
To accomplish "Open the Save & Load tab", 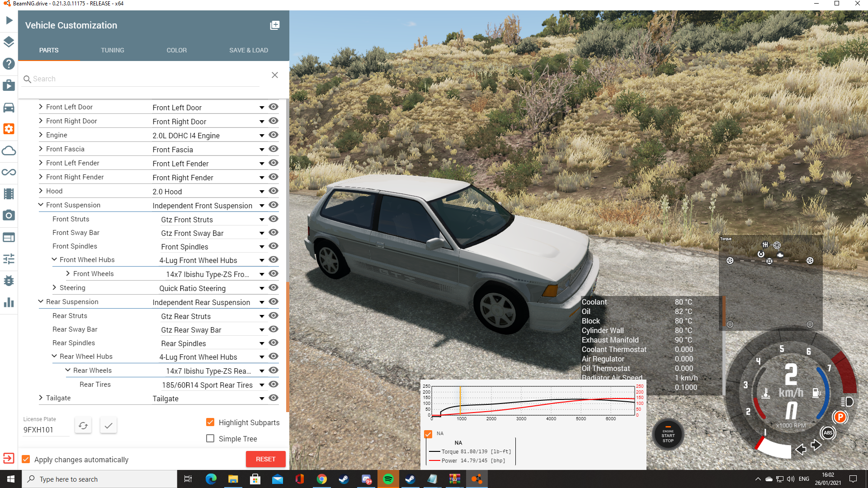I will click(249, 50).
